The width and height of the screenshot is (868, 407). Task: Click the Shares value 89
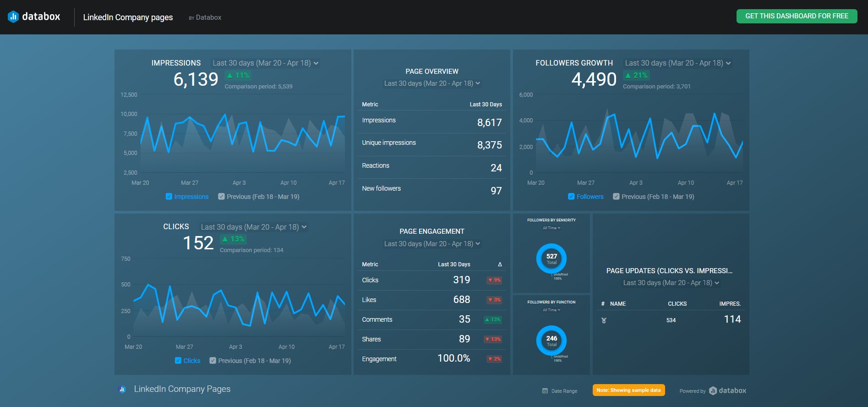tap(465, 339)
